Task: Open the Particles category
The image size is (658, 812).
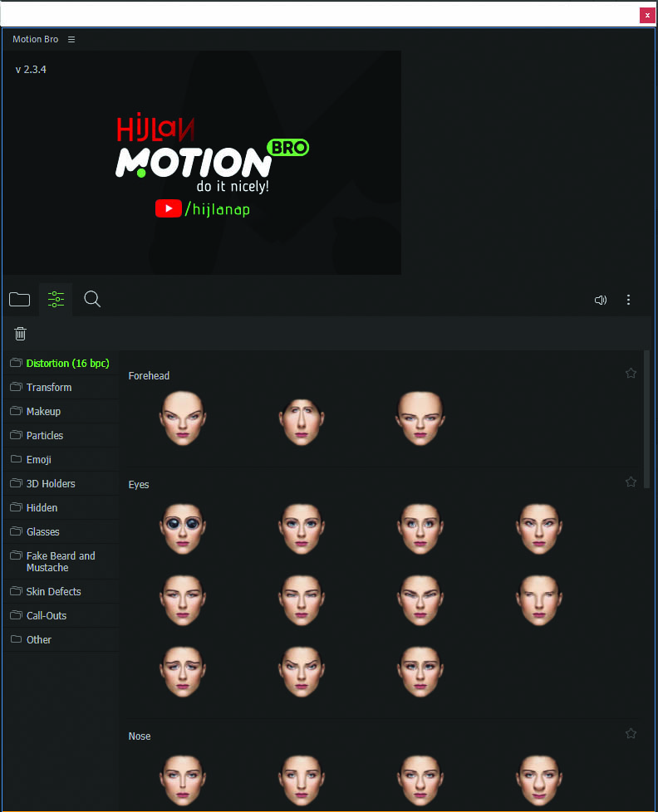Action: point(61,436)
